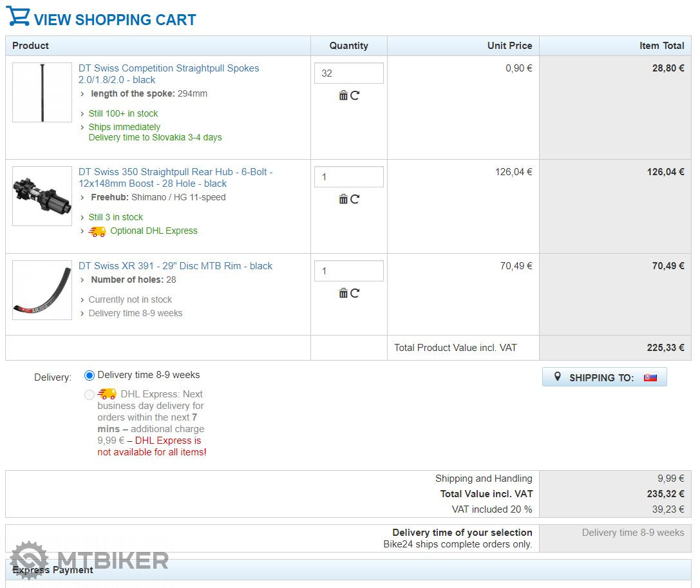Click the Slovakia flag in the shipping button

[x=650, y=377]
